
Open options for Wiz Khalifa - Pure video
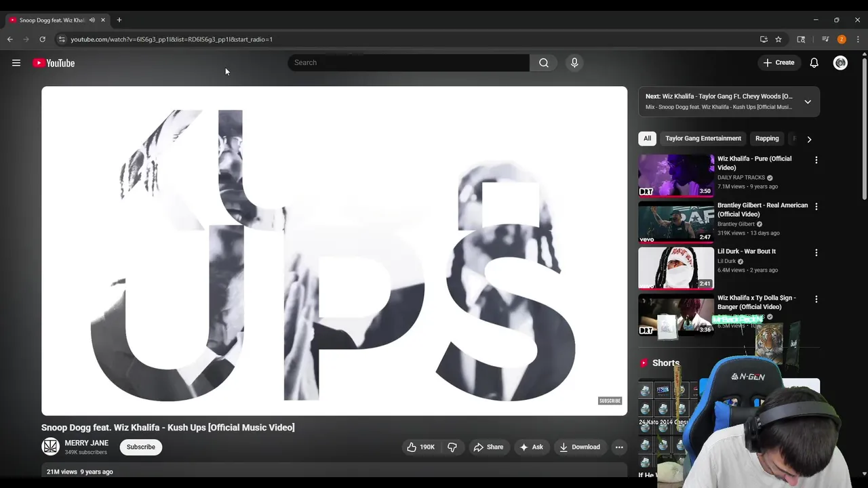tap(816, 160)
